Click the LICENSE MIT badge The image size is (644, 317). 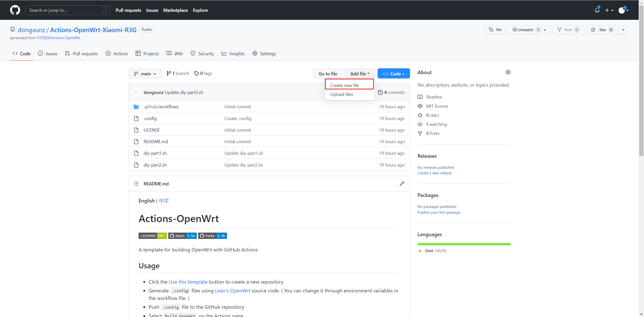click(152, 236)
